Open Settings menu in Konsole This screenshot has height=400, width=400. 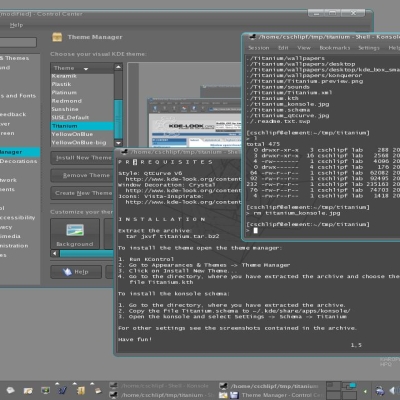point(369,48)
